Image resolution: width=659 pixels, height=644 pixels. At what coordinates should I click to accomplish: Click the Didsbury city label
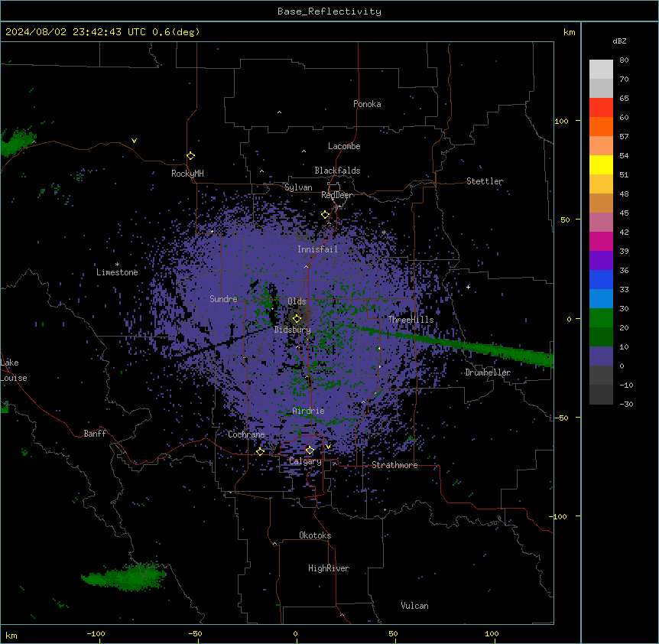pyautogui.click(x=293, y=330)
